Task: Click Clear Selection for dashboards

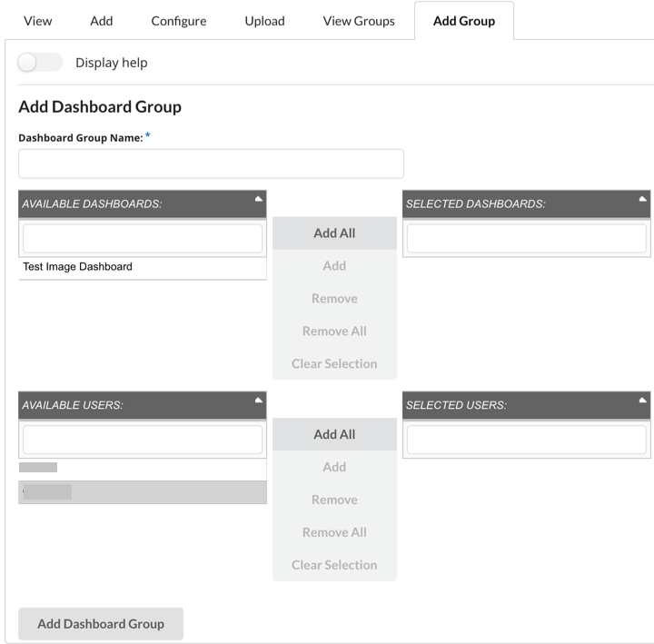Action: click(x=334, y=363)
